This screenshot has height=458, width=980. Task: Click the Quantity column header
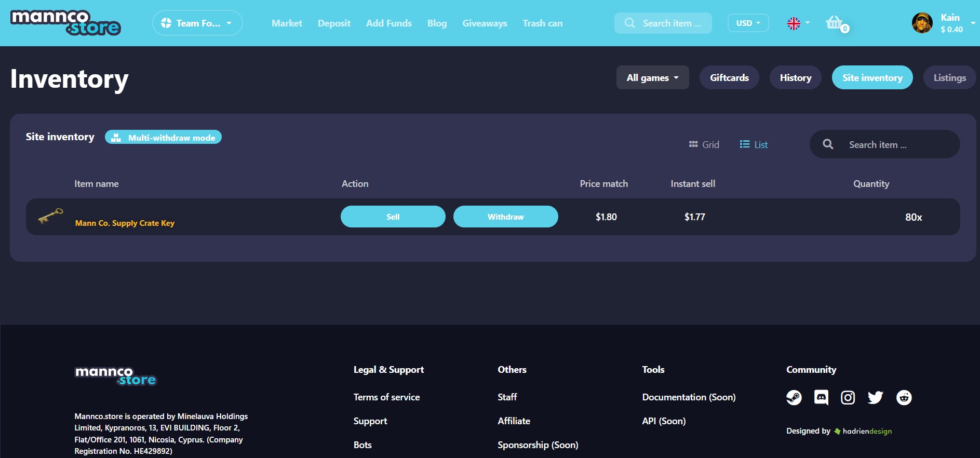(x=871, y=184)
